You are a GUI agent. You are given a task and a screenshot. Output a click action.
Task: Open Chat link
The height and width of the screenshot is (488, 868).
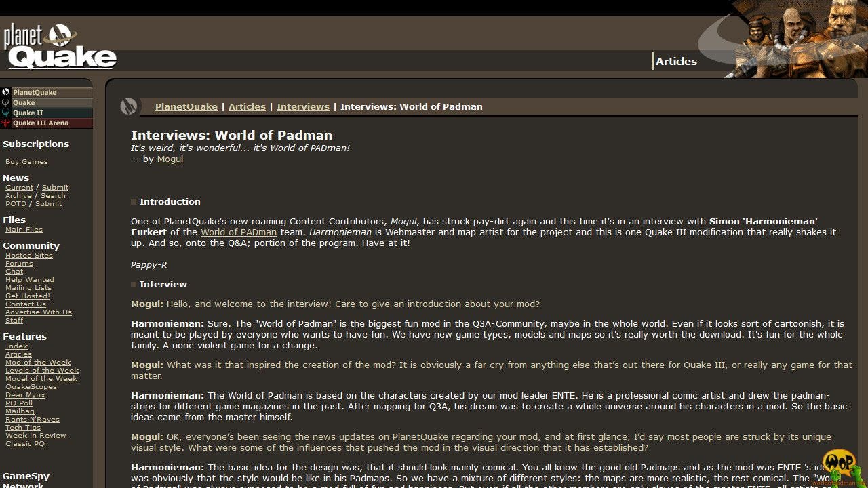(14, 271)
